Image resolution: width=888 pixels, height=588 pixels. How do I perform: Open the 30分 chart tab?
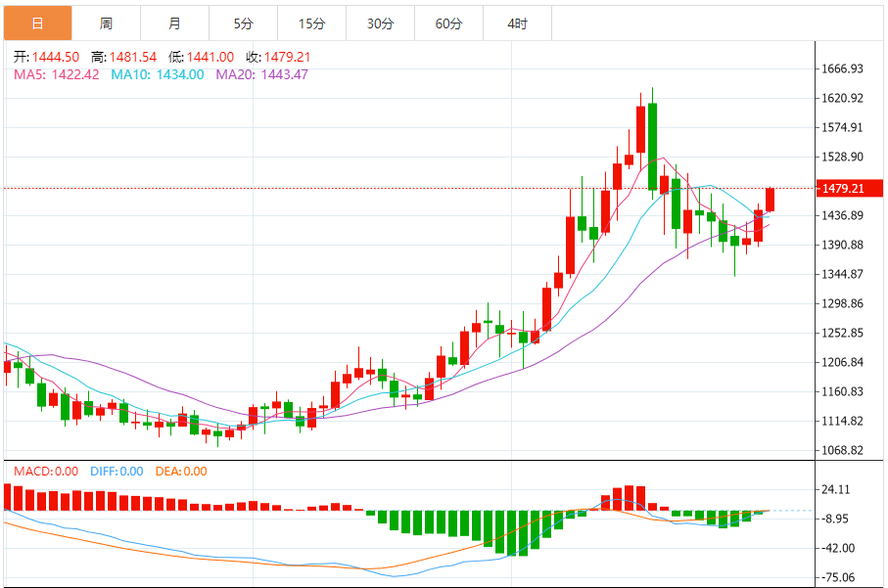(x=381, y=23)
